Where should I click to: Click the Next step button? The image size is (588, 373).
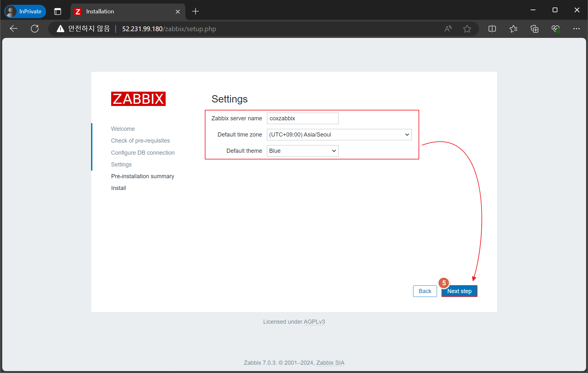(x=459, y=291)
